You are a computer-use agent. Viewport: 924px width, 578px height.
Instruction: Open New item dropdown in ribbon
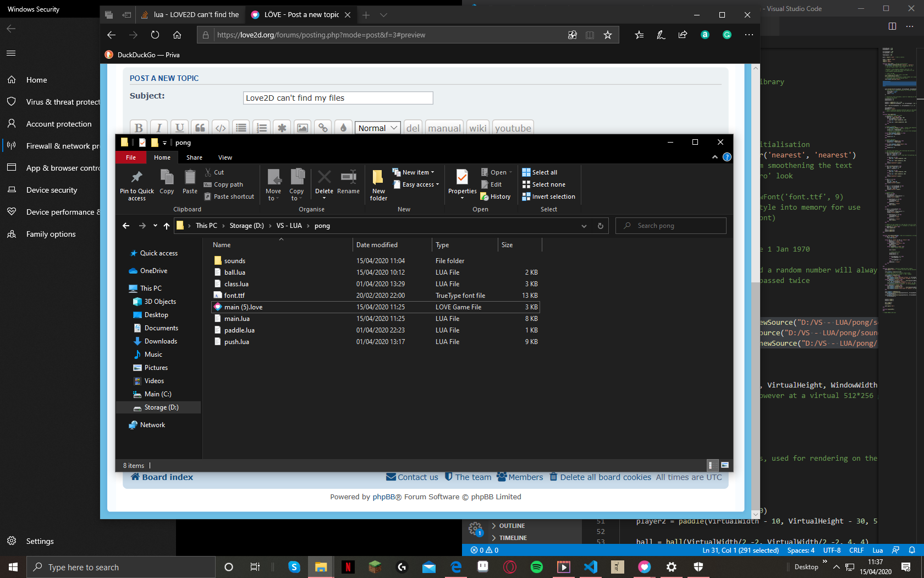coord(414,172)
